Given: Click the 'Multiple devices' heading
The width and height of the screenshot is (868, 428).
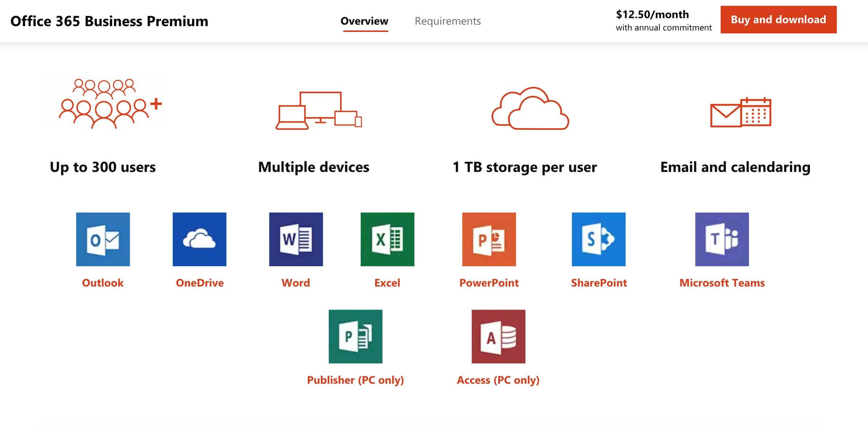Looking at the screenshot, I should click(314, 167).
